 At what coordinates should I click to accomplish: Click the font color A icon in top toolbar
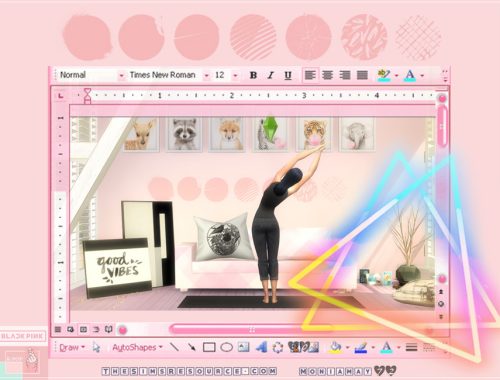410,76
